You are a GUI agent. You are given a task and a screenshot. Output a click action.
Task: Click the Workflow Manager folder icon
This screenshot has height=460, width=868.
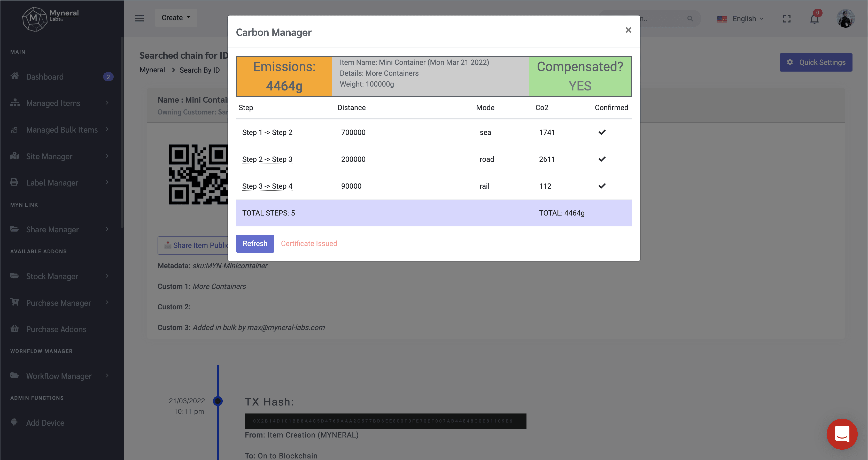click(14, 375)
